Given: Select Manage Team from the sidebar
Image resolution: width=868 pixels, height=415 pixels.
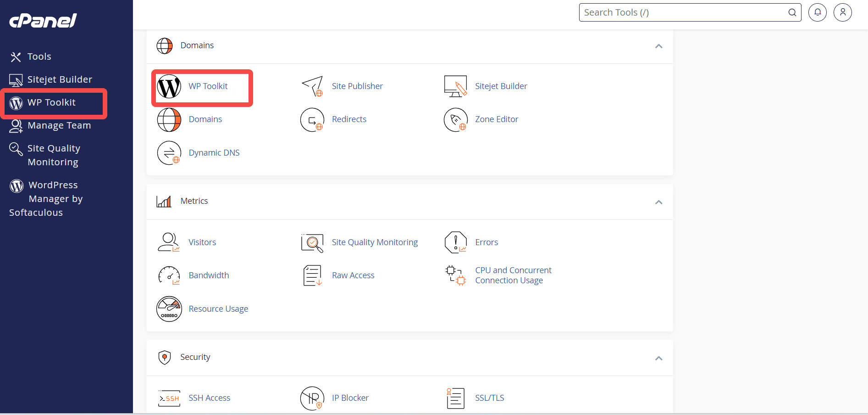Looking at the screenshot, I should [59, 125].
